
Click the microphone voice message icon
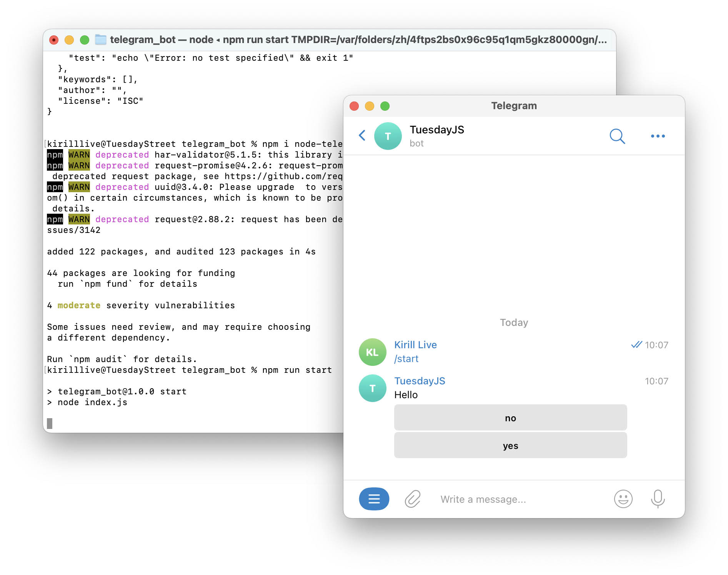click(x=658, y=499)
